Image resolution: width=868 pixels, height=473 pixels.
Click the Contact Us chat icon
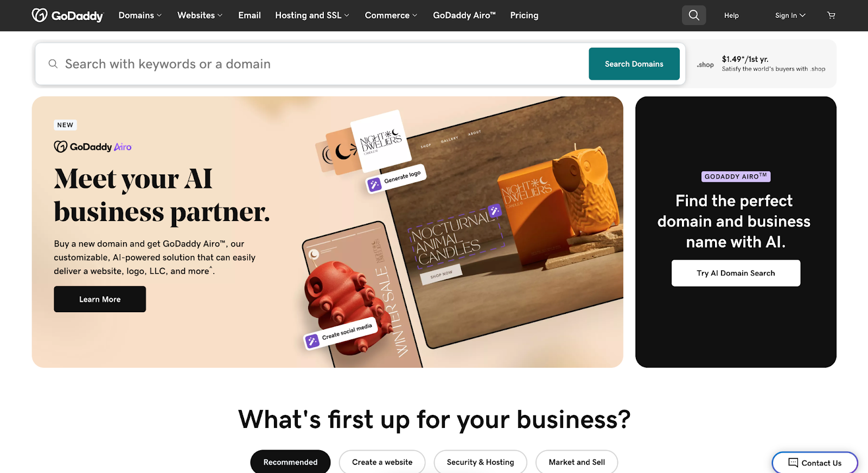coord(793,463)
